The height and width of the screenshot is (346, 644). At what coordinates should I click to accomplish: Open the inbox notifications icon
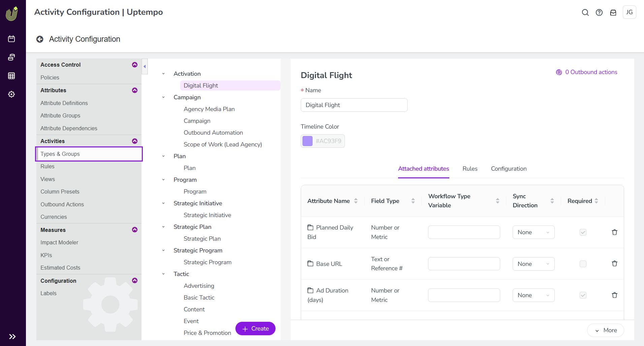tap(613, 12)
